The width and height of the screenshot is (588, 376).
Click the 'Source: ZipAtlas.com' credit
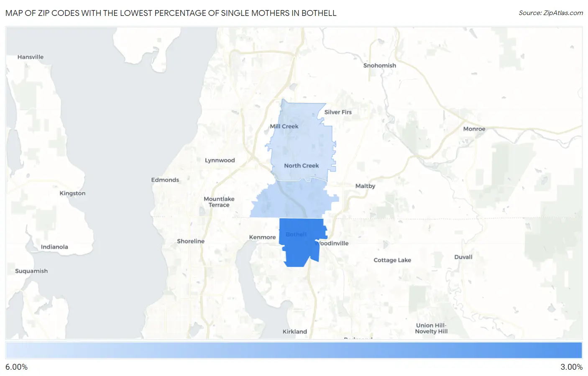(551, 13)
